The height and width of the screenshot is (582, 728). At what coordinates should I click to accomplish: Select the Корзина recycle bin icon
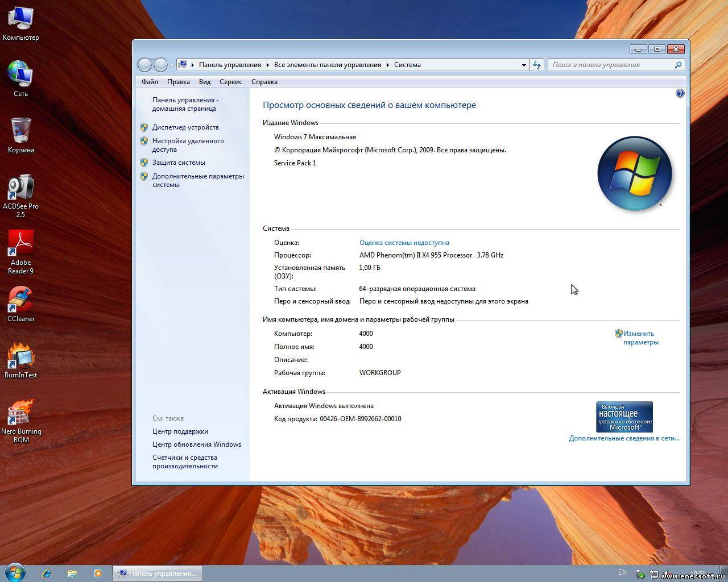pos(20,135)
